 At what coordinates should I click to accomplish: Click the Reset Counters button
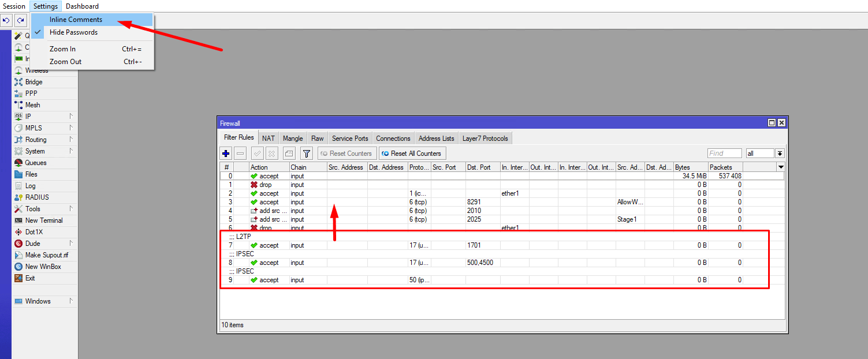click(x=347, y=154)
